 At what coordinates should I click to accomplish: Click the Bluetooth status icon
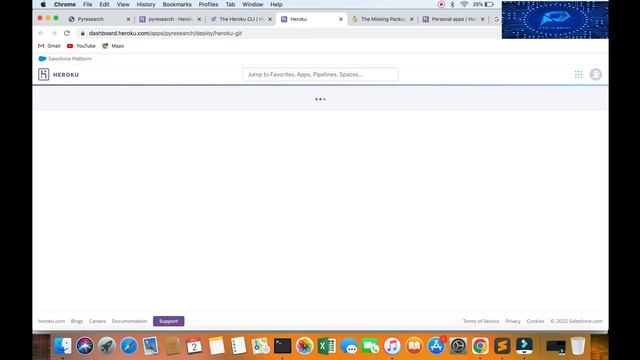452,4
